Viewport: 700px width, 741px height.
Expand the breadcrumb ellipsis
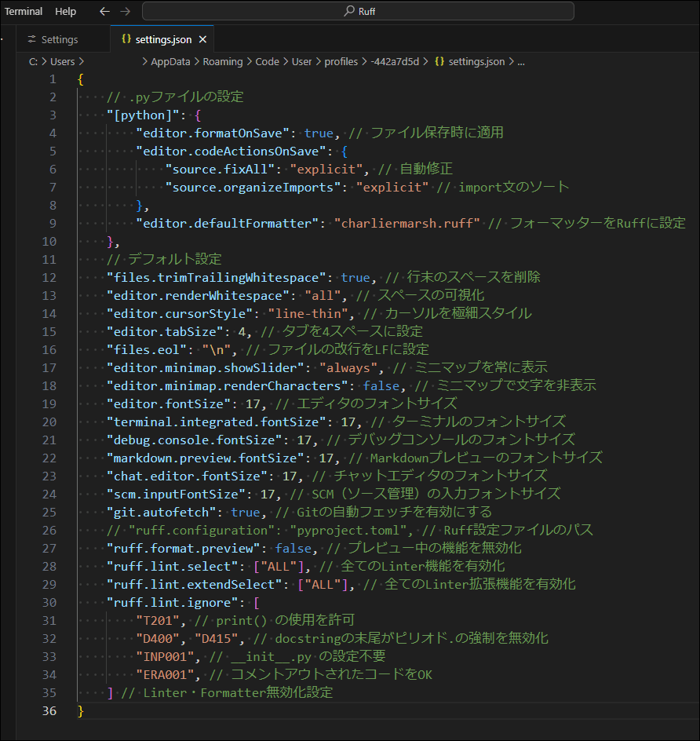click(x=521, y=62)
